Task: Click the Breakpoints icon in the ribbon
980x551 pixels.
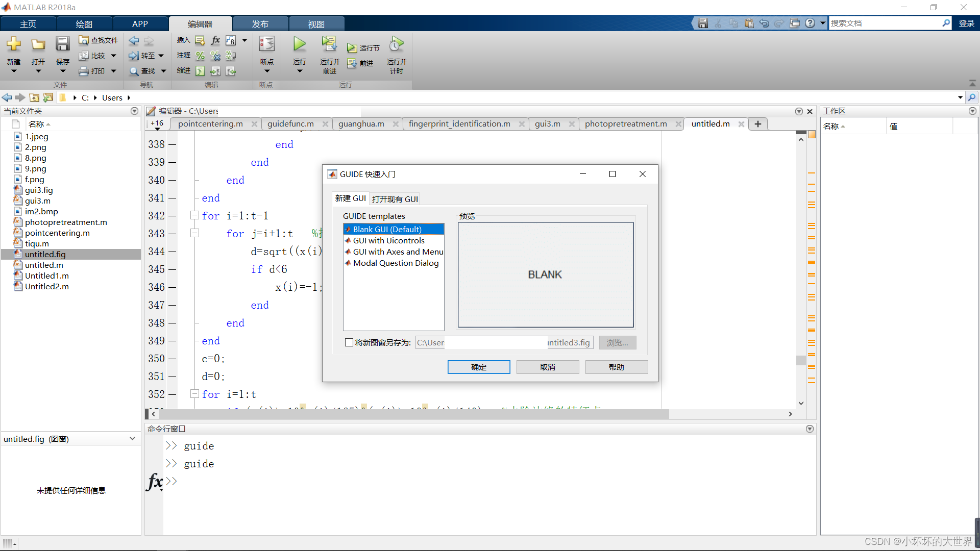Action: click(x=266, y=44)
